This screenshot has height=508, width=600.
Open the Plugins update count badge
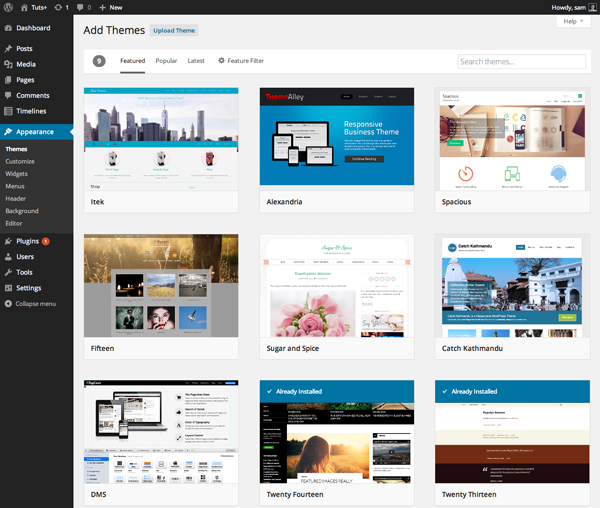tap(46, 241)
